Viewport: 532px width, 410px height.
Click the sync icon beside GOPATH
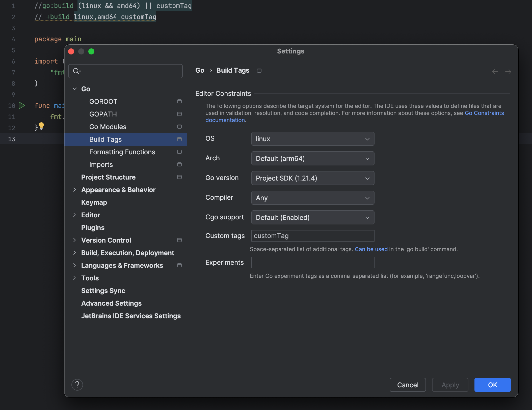tap(179, 114)
